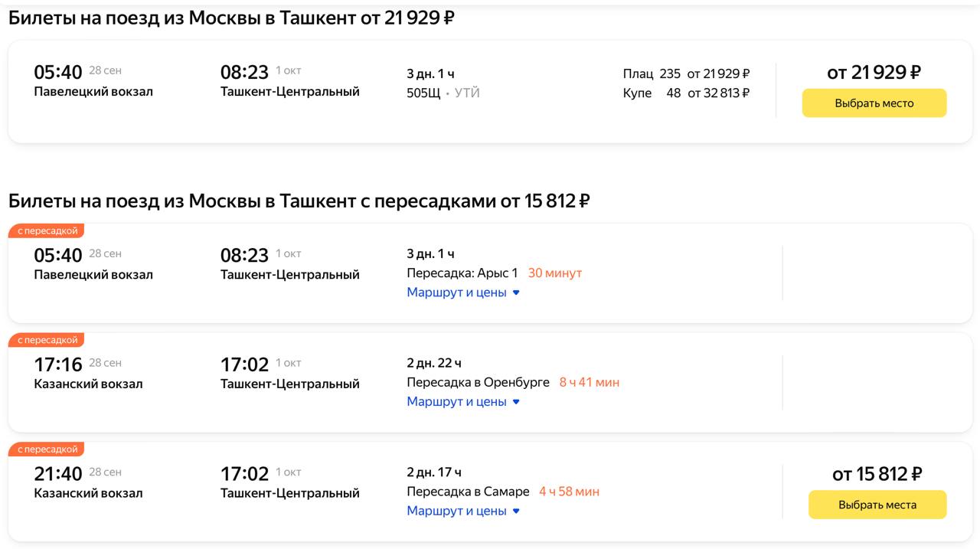Click the "от 15 812 ₽" price on the Samara card
The width and height of the screenshot is (980, 549).
(x=877, y=475)
